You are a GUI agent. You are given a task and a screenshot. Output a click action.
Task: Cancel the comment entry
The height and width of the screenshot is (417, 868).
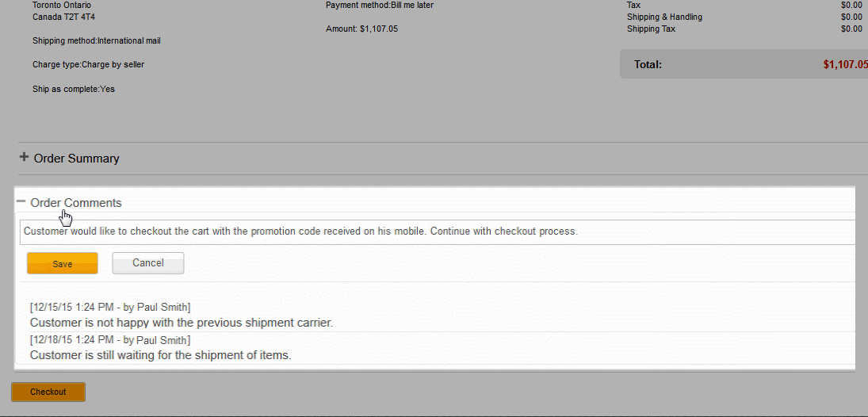tap(148, 263)
